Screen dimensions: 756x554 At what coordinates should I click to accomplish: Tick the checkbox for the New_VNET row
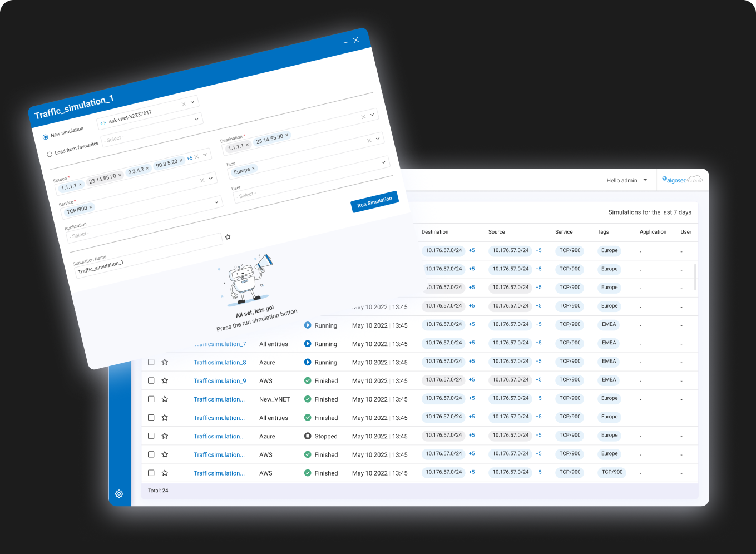151,399
